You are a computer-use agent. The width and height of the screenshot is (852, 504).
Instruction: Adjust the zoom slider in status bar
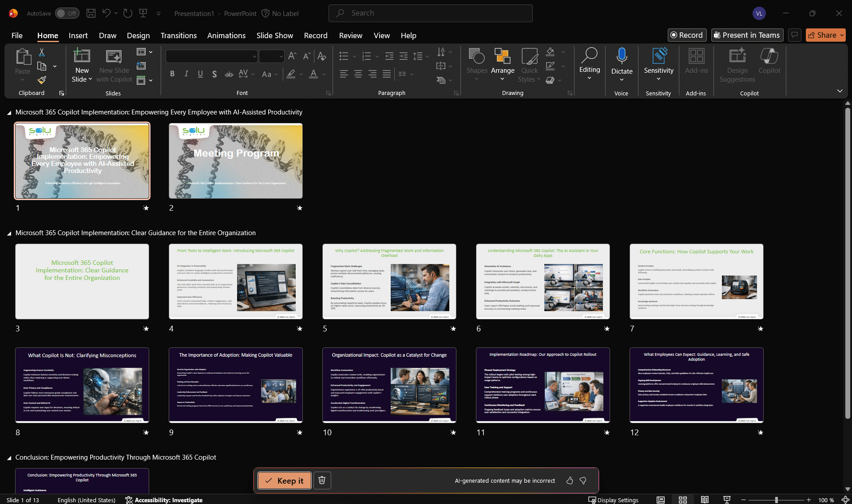(x=776, y=500)
